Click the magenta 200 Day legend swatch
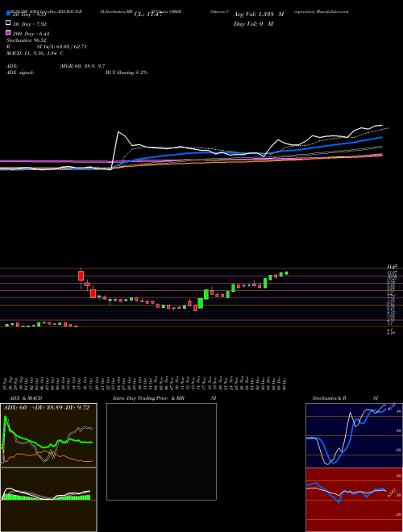The width and height of the screenshot is (403, 532). click(x=8, y=33)
